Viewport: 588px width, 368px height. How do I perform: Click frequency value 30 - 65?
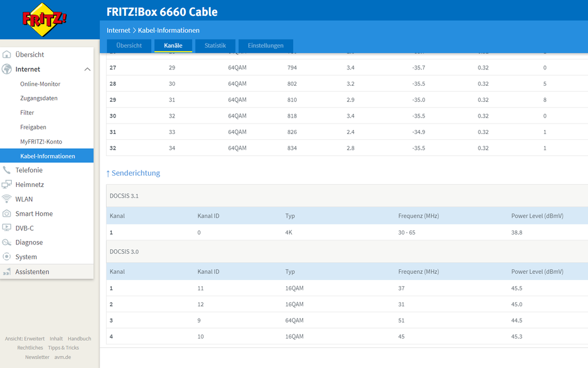tap(407, 232)
